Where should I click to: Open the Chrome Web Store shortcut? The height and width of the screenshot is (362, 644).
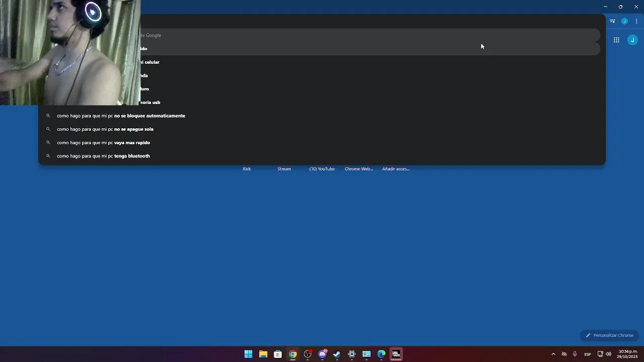point(359,169)
